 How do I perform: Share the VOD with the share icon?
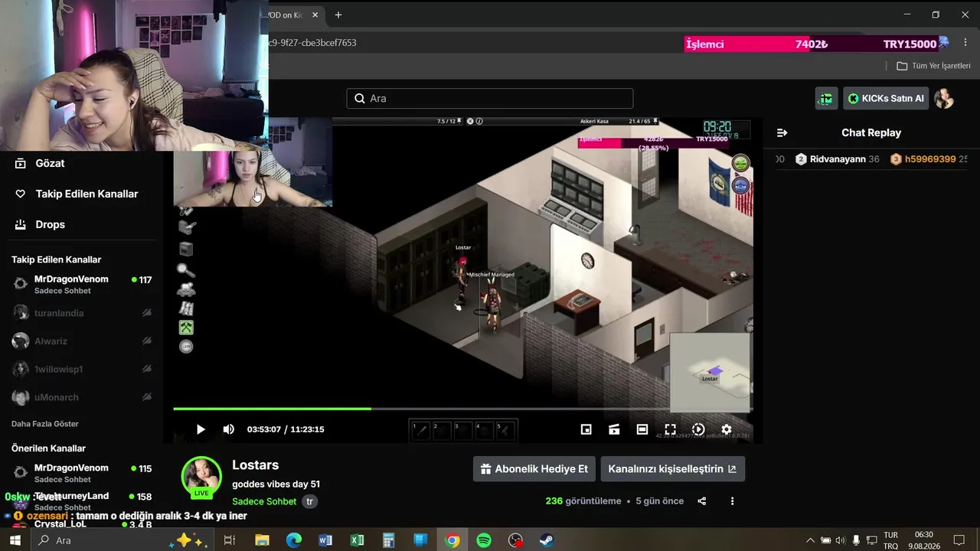(702, 501)
